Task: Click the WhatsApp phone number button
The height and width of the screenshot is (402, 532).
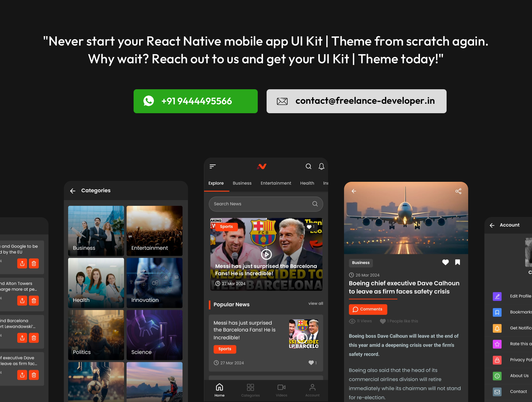Action: tap(196, 101)
